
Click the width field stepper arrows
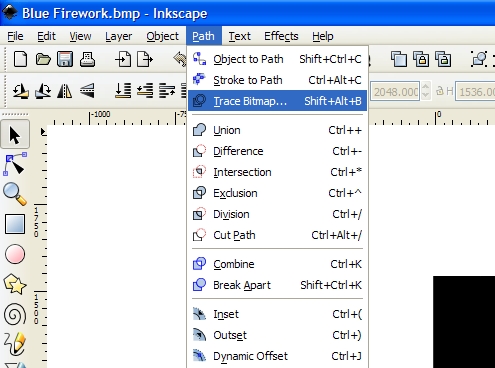point(425,91)
